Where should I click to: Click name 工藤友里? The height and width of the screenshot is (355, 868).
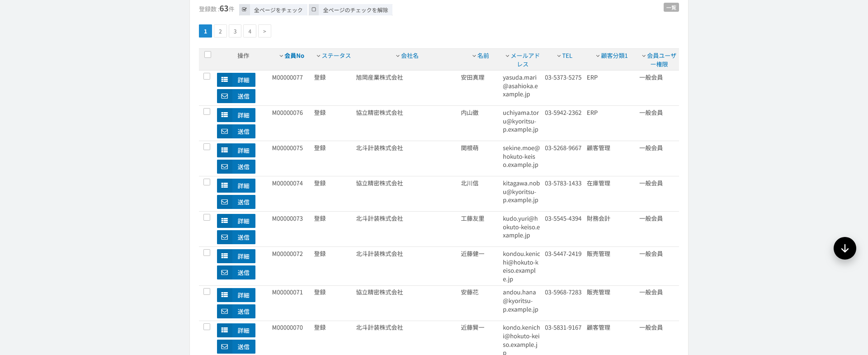coord(472,218)
